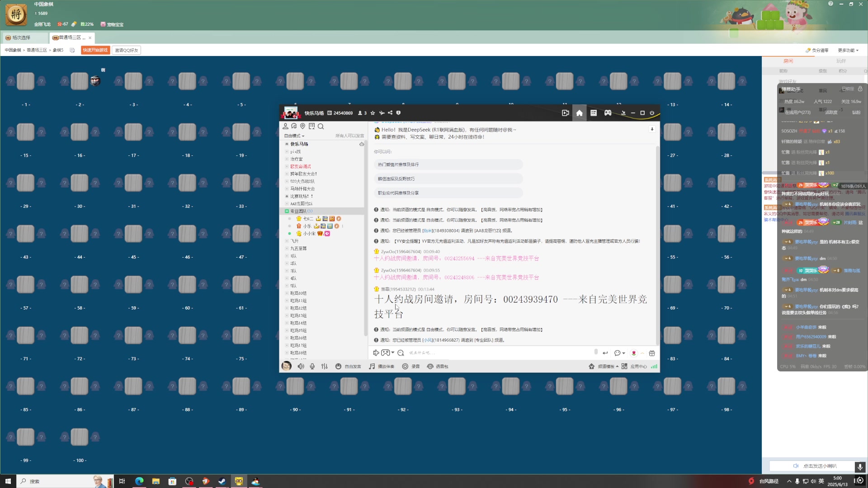Click the 职业宏代码推荐及分享 suggestion
The width and height of the screenshot is (868, 488).
coord(448,193)
